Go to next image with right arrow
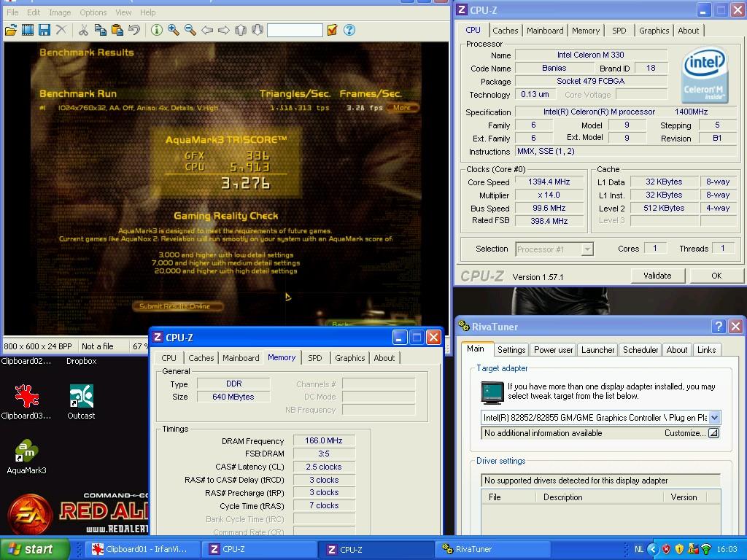Screen dimensions: 747x560 coord(223,31)
